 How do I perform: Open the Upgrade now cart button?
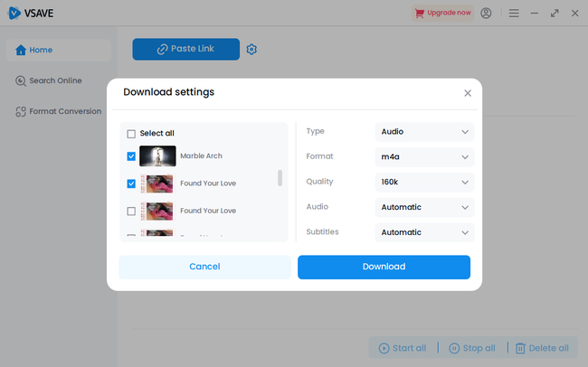pos(443,14)
